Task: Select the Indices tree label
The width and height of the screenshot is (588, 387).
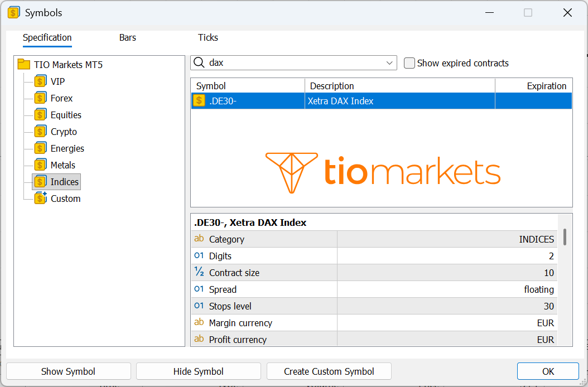Action: click(x=65, y=182)
